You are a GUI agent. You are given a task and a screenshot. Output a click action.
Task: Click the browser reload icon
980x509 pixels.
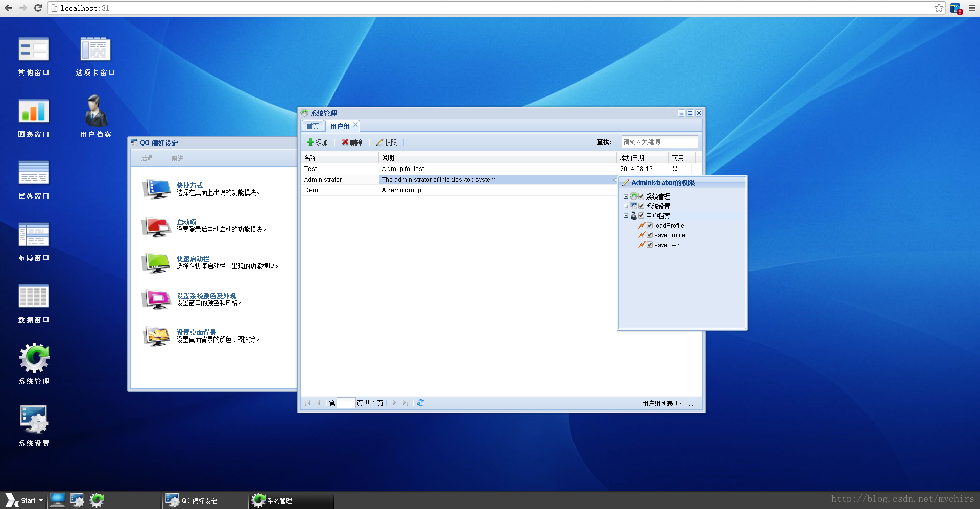(38, 8)
